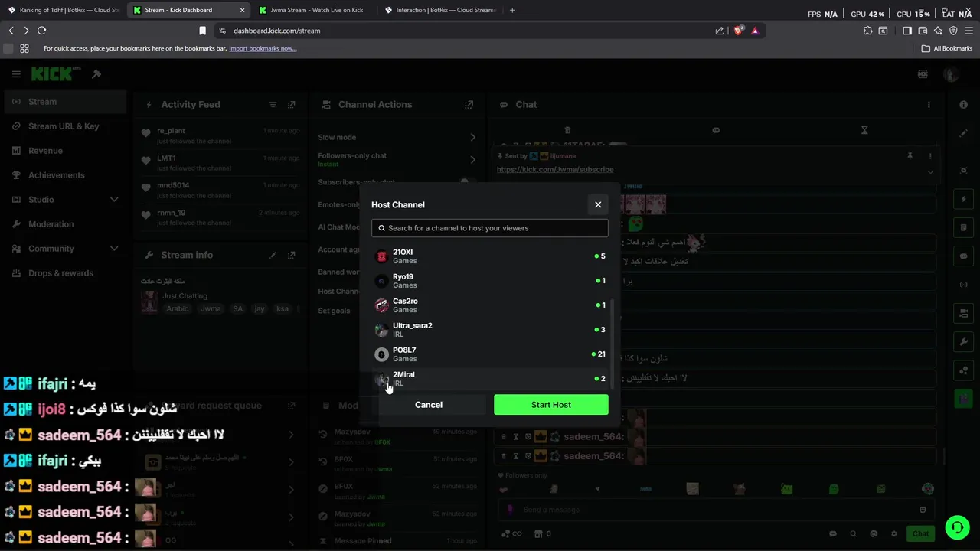Edit Stream info pencil icon
The height and width of the screenshot is (551, 980).
(273, 255)
